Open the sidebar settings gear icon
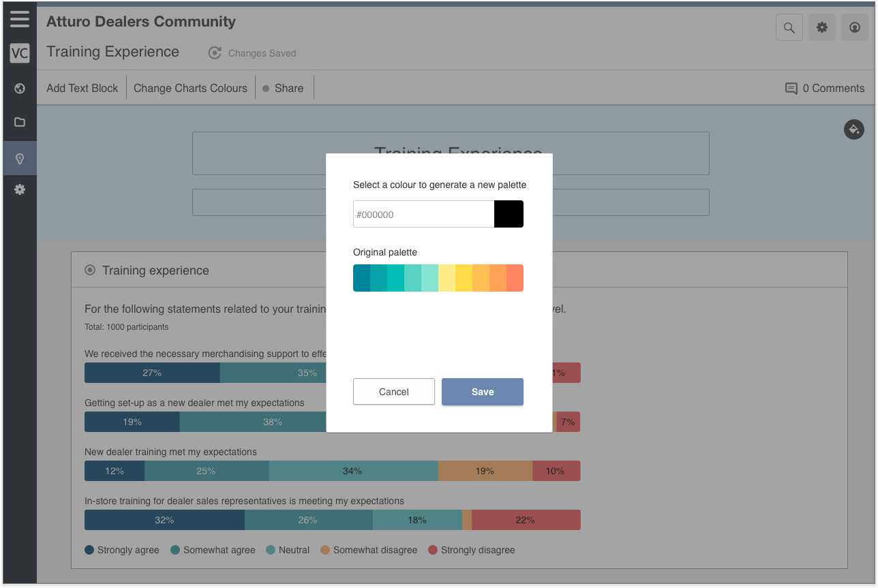Viewport: 878px width, 588px height. click(20, 189)
